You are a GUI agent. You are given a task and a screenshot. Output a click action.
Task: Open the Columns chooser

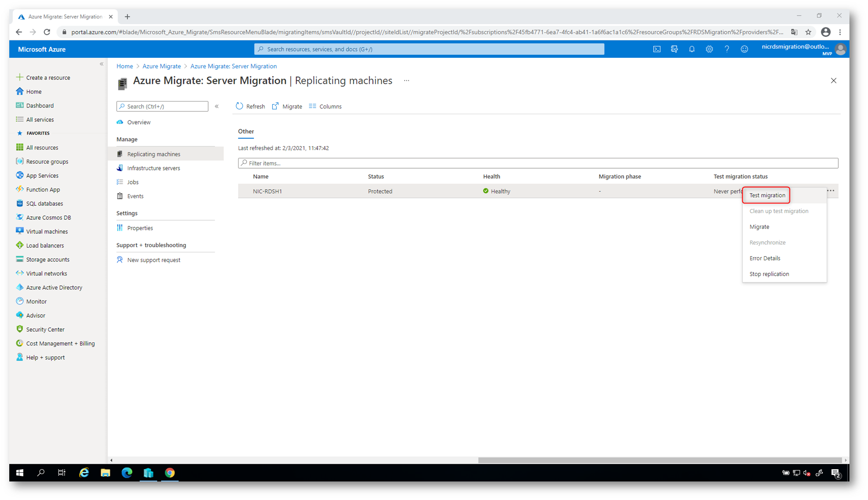pyautogui.click(x=325, y=106)
